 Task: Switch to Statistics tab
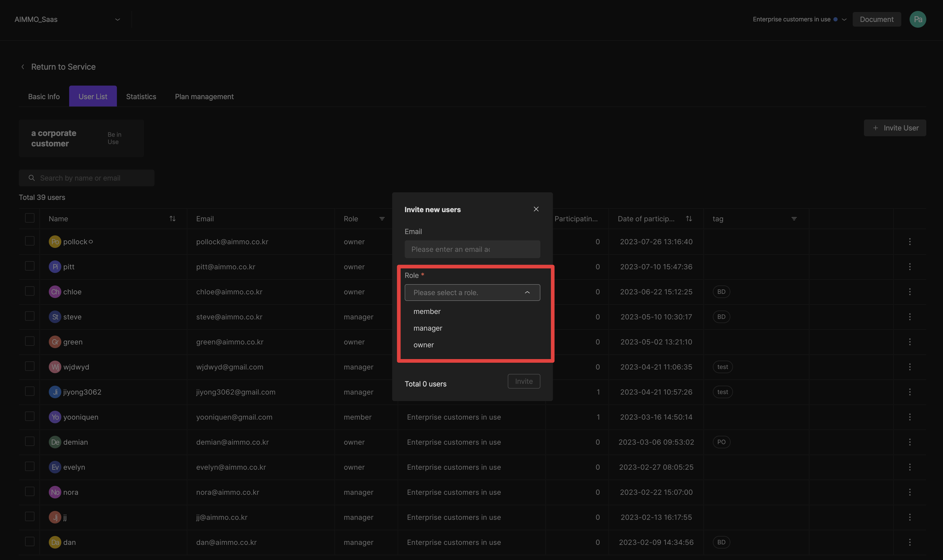[141, 95]
